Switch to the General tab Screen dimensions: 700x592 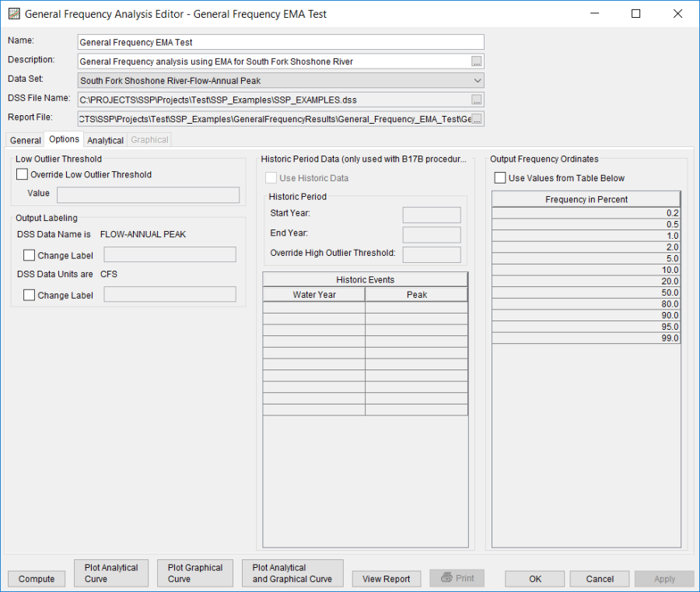pos(26,140)
